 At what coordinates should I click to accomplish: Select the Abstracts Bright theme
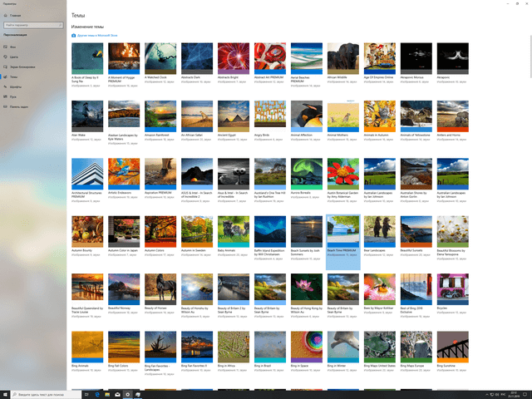click(x=234, y=58)
